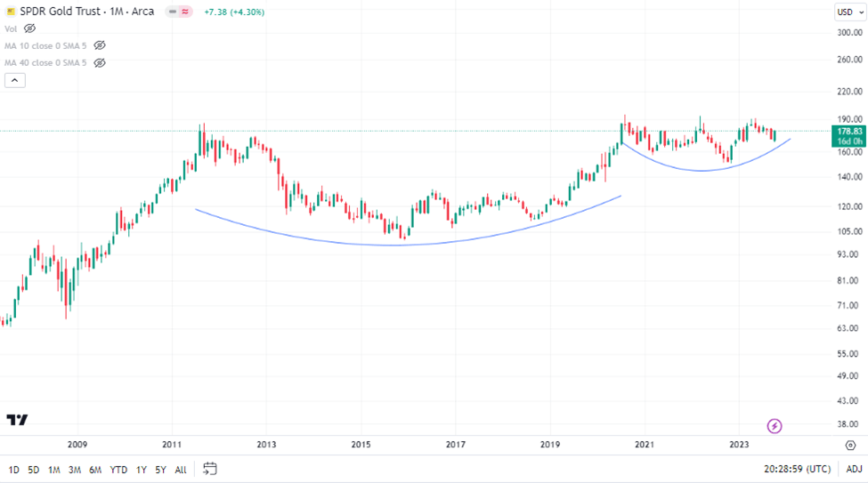Select the 1M time range

pyautogui.click(x=53, y=470)
